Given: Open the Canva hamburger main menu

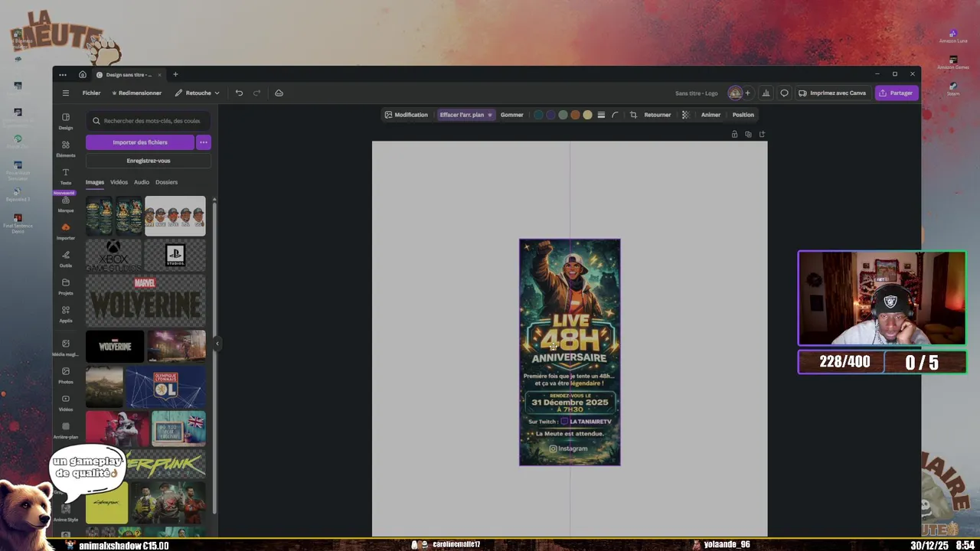Looking at the screenshot, I should pos(65,93).
